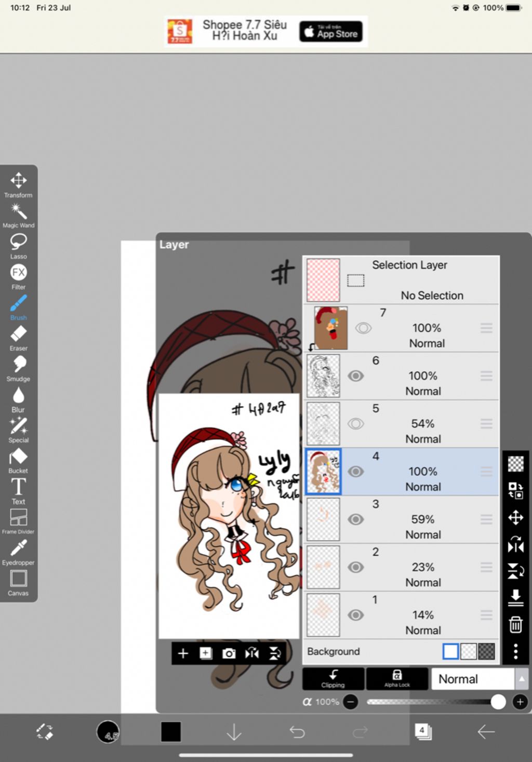532x762 pixels.
Task: Pick the Eraser tool
Action: click(18, 338)
